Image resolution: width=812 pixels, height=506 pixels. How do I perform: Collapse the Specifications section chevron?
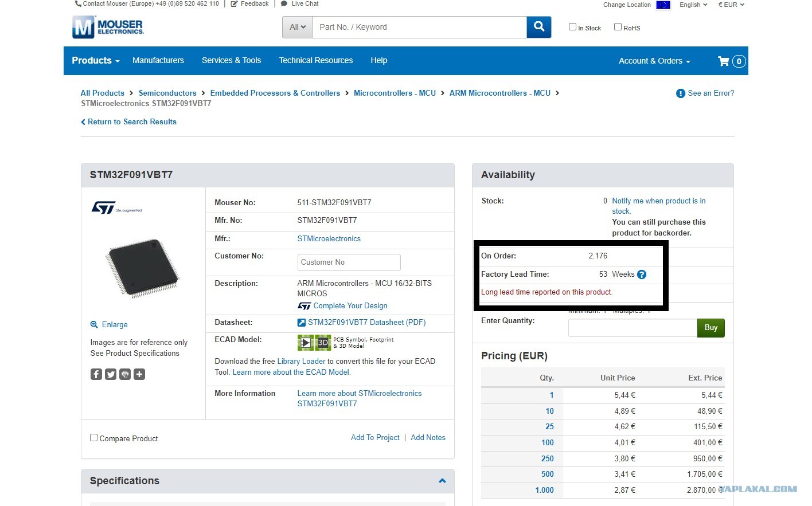point(442,481)
